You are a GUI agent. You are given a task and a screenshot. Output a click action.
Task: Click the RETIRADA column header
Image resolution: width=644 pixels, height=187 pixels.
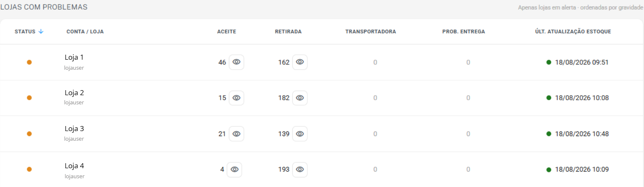coord(288,32)
